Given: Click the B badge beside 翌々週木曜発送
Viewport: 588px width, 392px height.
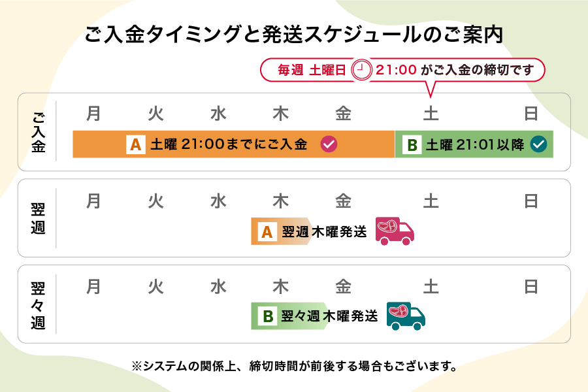Looking at the screenshot, I should pos(267,316).
